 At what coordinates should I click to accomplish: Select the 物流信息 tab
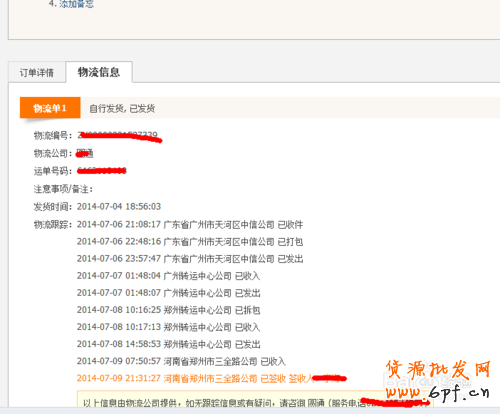click(99, 72)
